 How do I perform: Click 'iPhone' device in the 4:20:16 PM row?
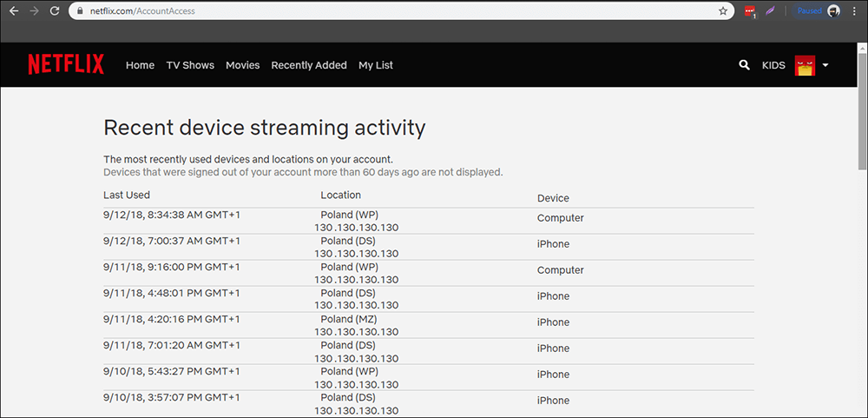coord(553,322)
